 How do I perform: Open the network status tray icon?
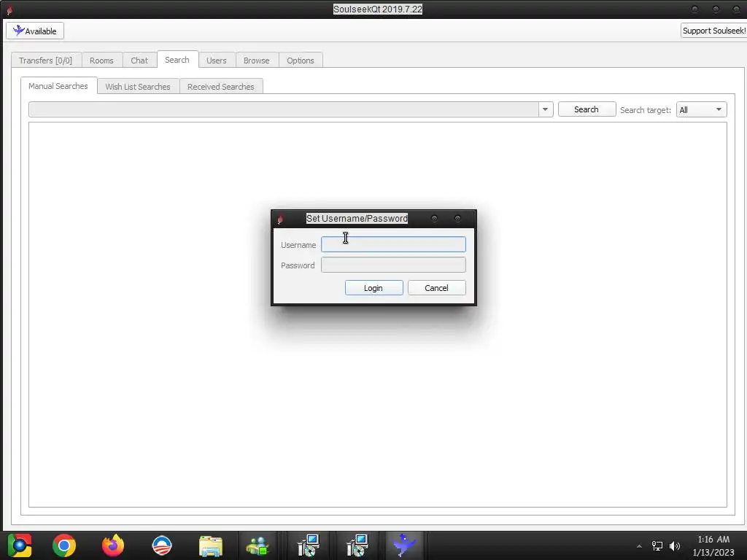657,545
